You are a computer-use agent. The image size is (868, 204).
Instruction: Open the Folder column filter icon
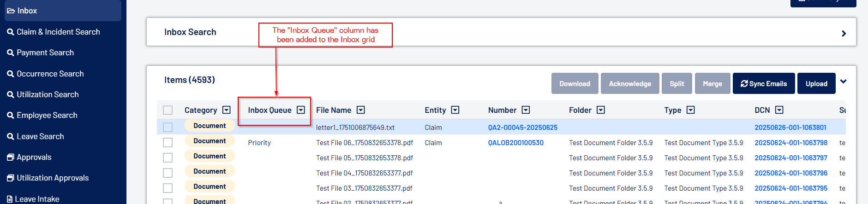[x=600, y=110]
